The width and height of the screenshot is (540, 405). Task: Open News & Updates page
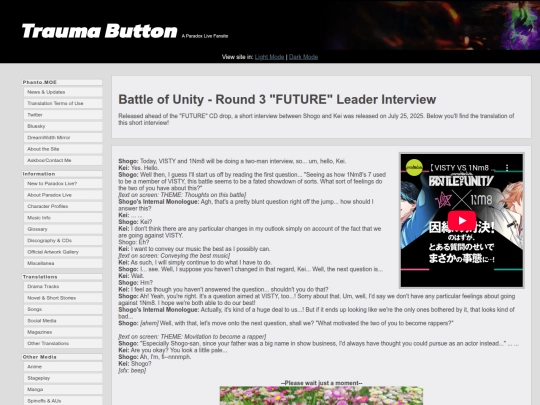(x=63, y=92)
